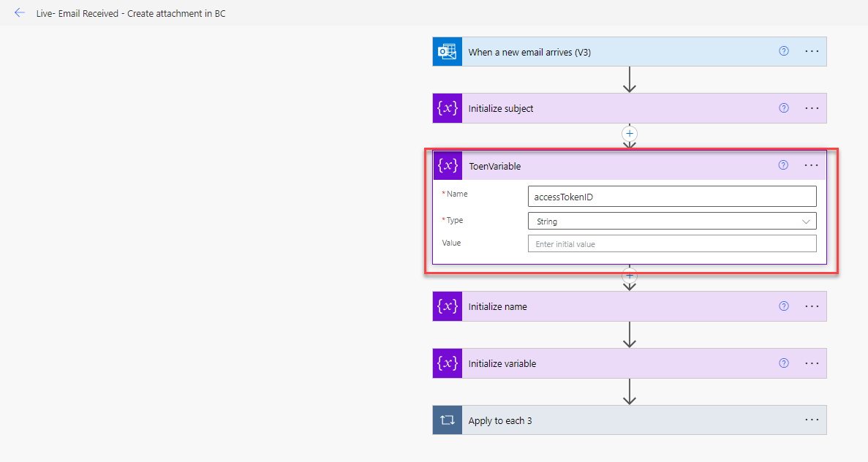Click the Apply to each 3 loop icon
The width and height of the screenshot is (868, 462).
click(447, 420)
